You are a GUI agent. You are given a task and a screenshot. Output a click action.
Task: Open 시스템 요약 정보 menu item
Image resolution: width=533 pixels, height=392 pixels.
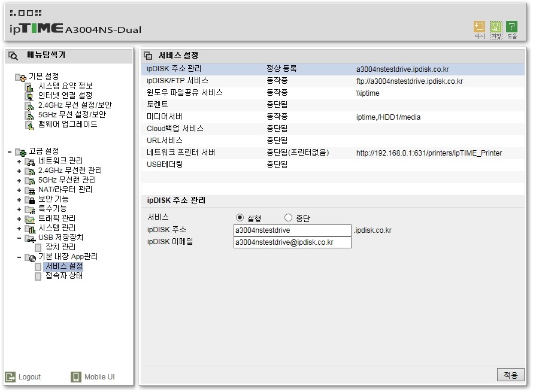click(x=65, y=86)
